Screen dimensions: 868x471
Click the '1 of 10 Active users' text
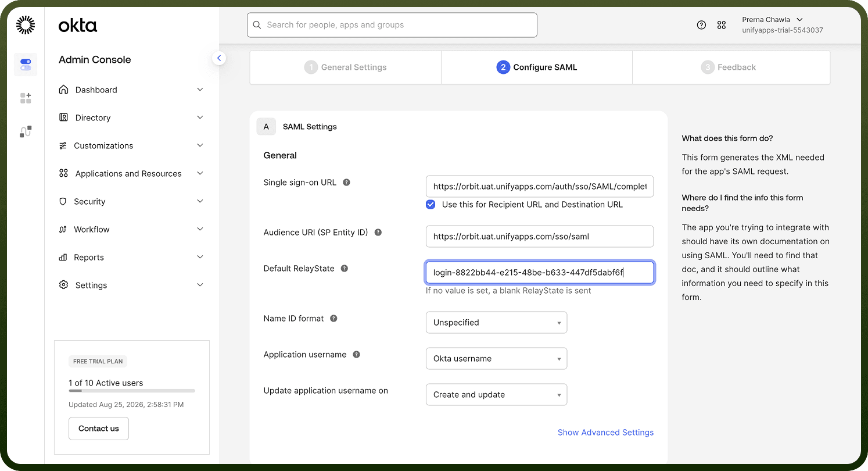[106, 383]
